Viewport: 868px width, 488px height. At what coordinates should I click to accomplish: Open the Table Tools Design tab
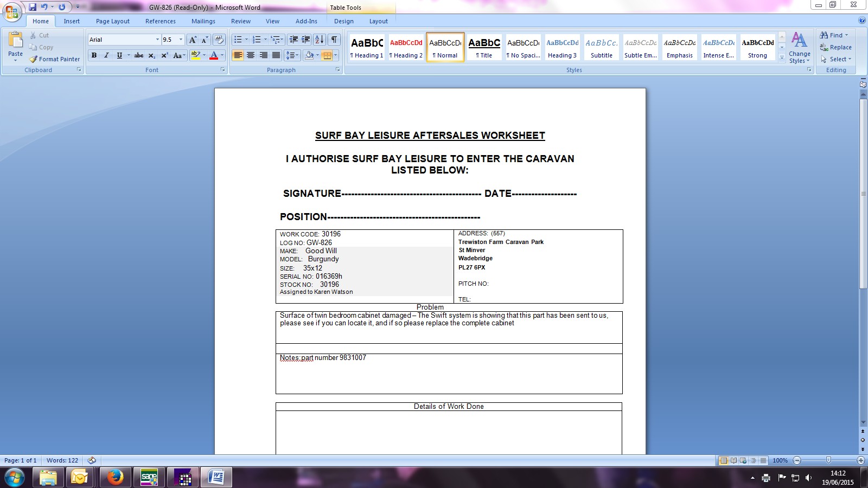344,21
